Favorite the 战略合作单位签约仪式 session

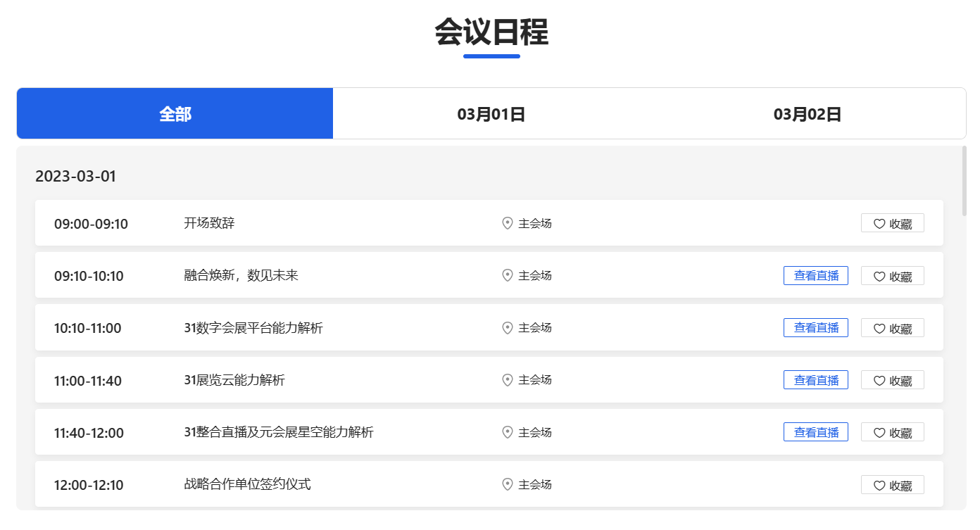892,485
